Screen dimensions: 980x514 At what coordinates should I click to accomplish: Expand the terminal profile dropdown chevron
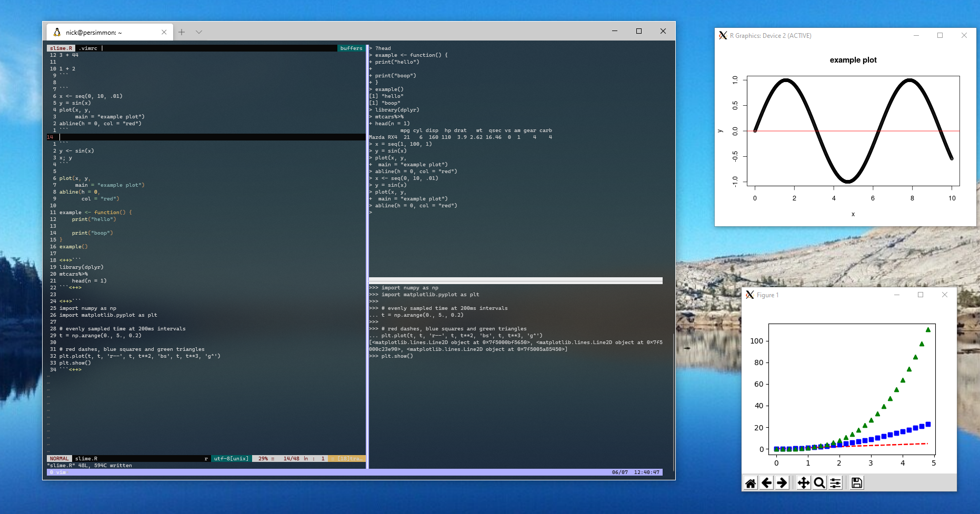pyautogui.click(x=199, y=32)
